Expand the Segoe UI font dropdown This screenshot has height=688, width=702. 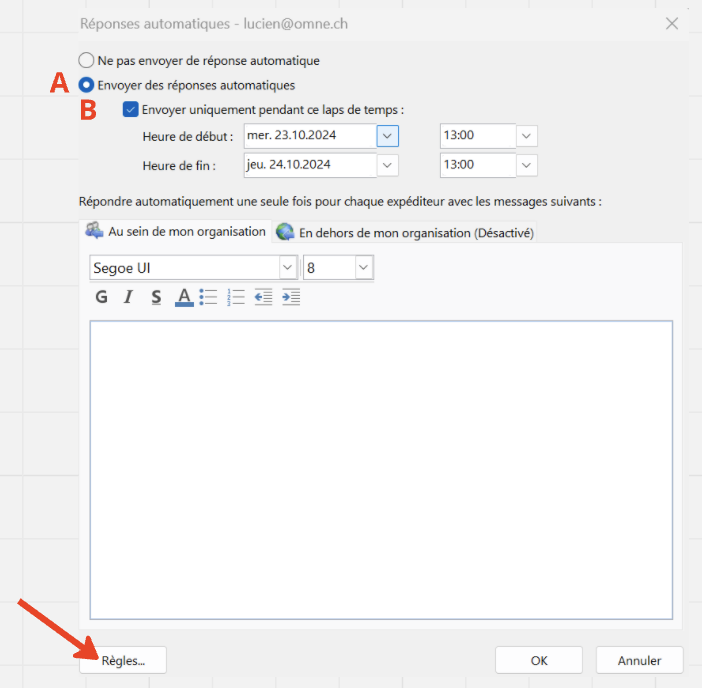[288, 268]
